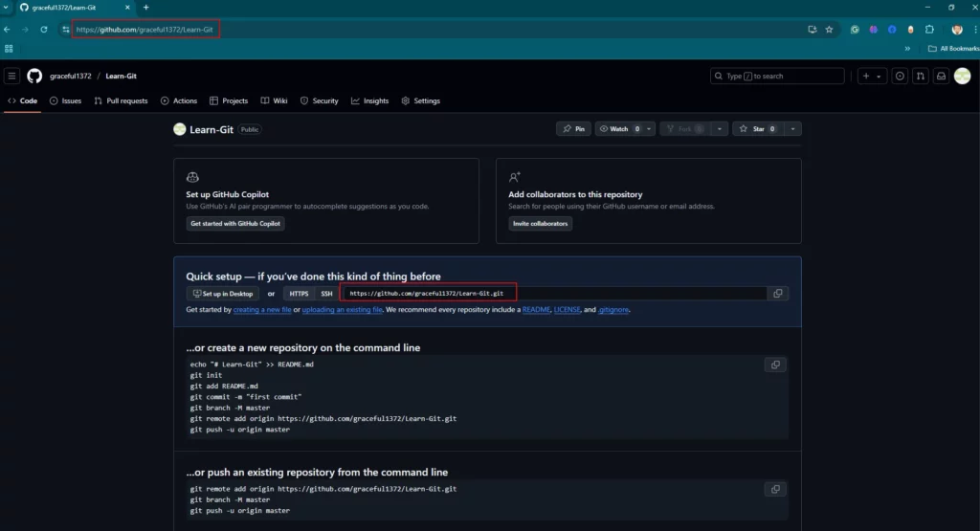Click the install app icon in address bar
The width and height of the screenshot is (980, 531).
[x=812, y=30]
